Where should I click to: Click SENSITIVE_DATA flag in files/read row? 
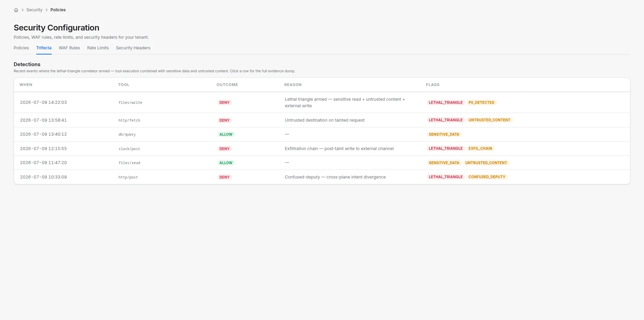[x=444, y=163]
